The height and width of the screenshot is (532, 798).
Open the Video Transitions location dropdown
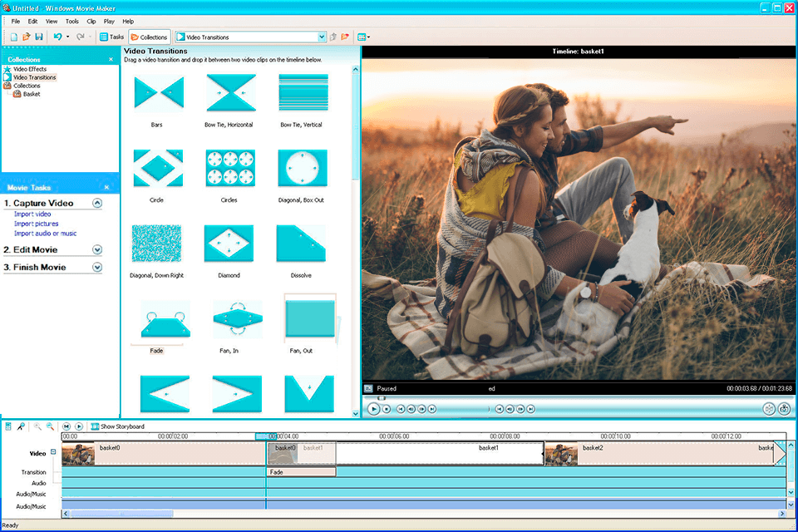pyautogui.click(x=322, y=37)
